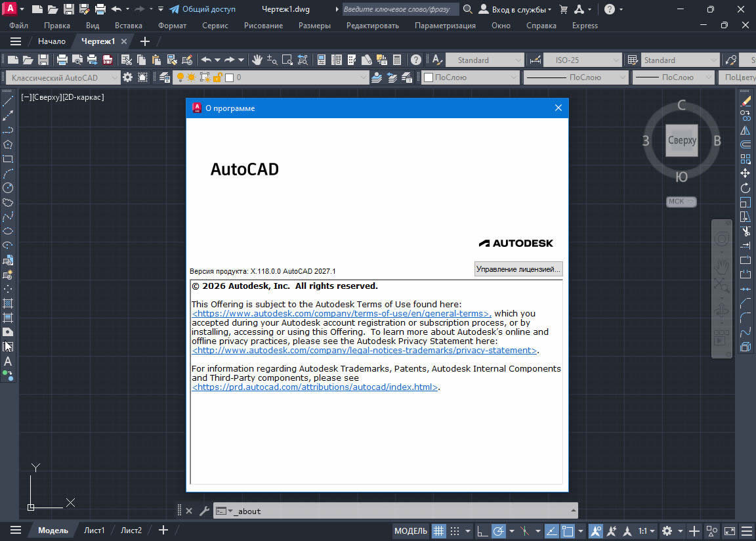Open the Autodesk App Store cart icon
Screen dimensions: 756x541
point(563,9)
